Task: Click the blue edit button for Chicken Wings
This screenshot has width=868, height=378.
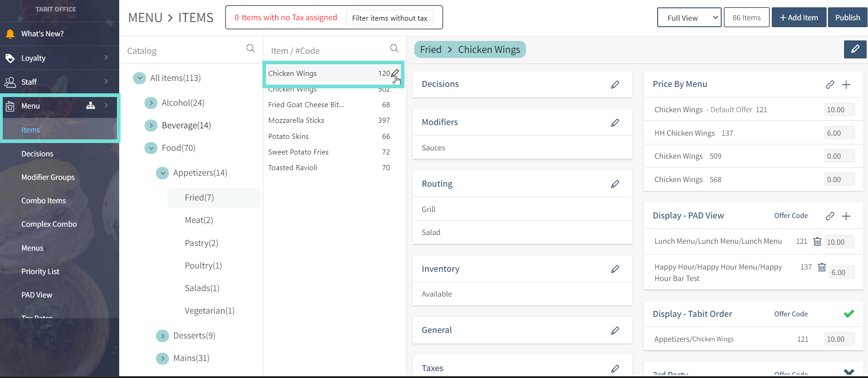Action: point(855,49)
